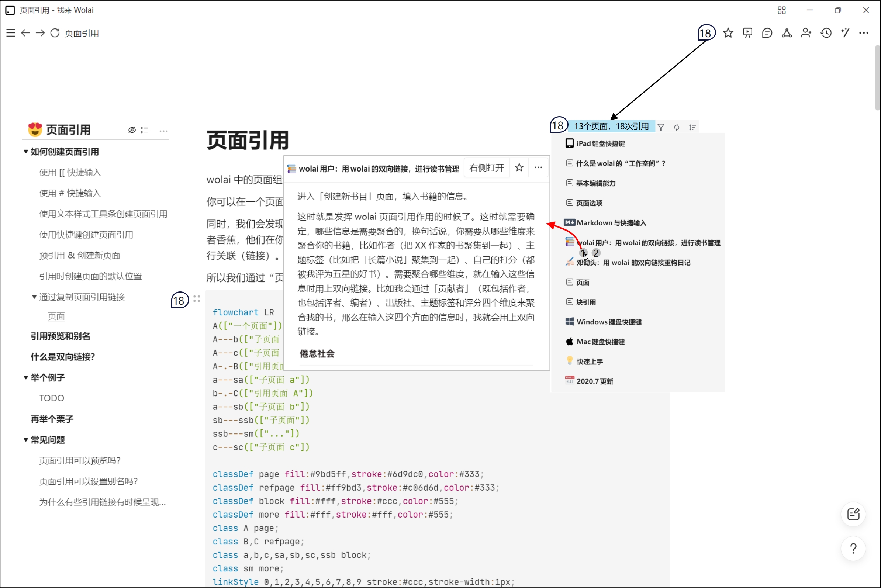This screenshot has height=588, width=881.
Task: Click the magic wand AI icon in the toolbar
Action: click(845, 33)
